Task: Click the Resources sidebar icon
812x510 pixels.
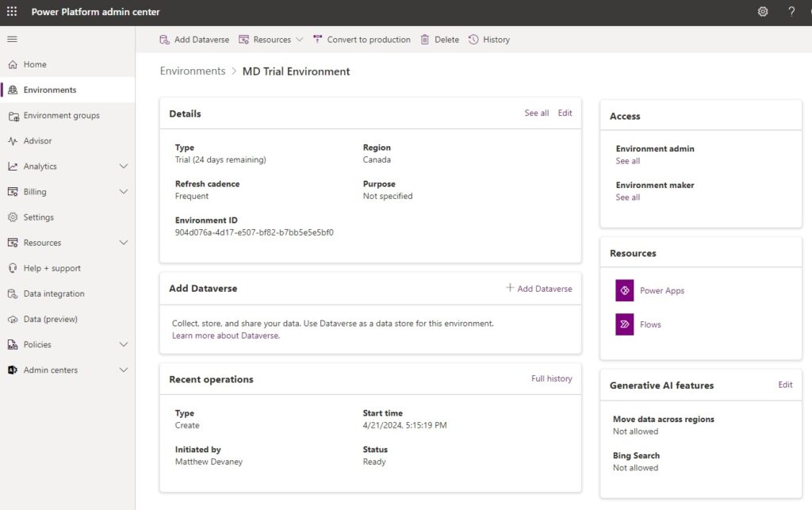Action: [x=13, y=243]
